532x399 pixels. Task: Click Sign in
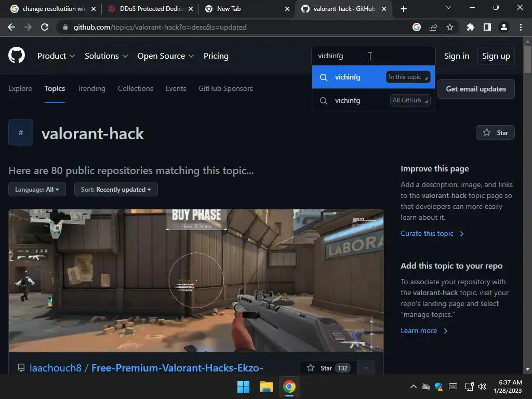[457, 56]
